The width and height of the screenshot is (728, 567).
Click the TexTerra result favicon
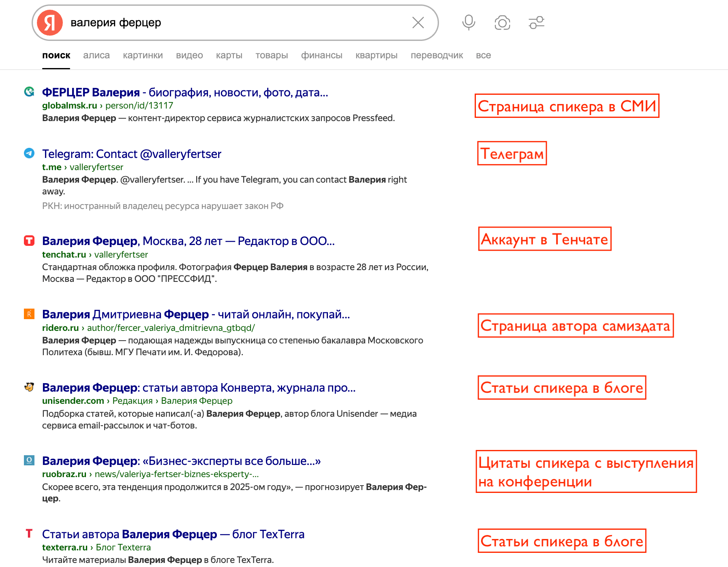29,533
